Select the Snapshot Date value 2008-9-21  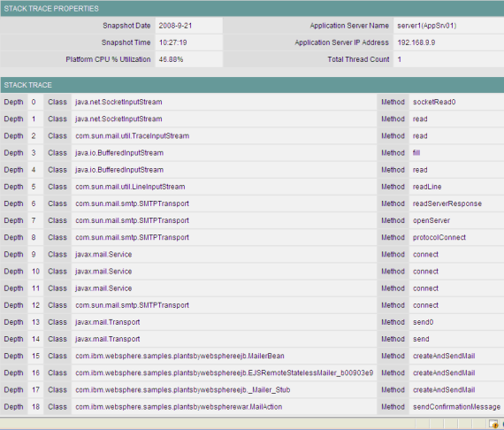pos(175,26)
